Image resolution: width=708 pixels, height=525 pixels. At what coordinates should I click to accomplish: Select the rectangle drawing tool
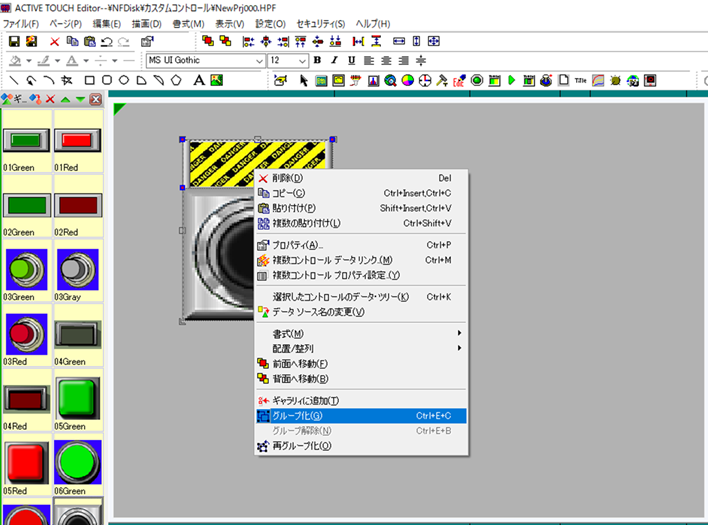(x=90, y=80)
